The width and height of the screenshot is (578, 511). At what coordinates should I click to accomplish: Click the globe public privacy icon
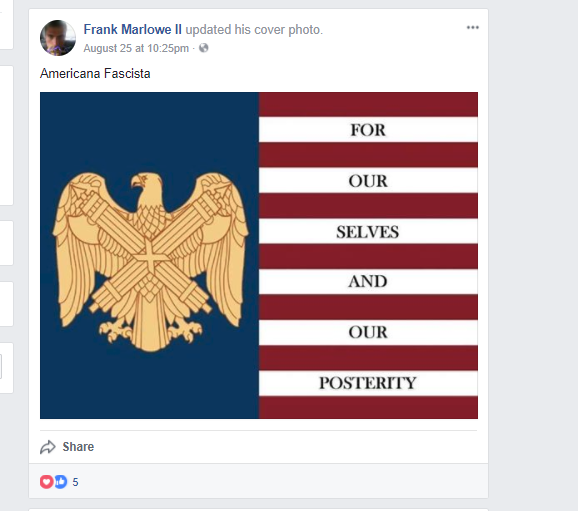[x=203, y=48]
